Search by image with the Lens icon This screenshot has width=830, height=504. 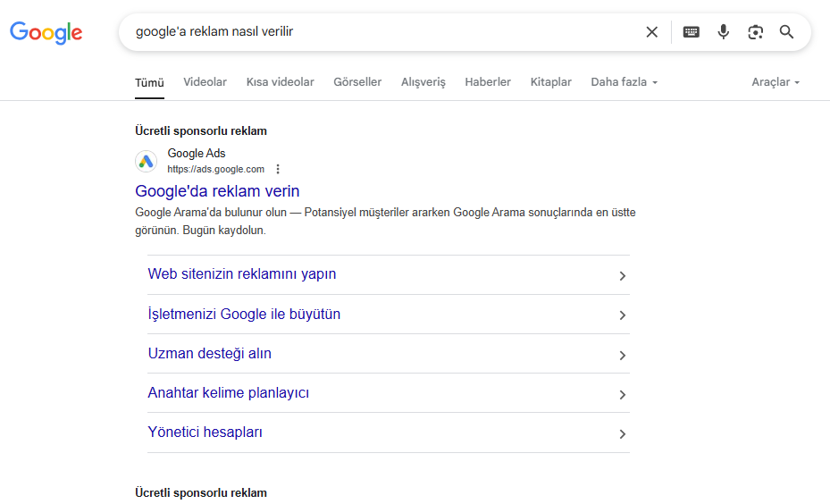point(755,32)
